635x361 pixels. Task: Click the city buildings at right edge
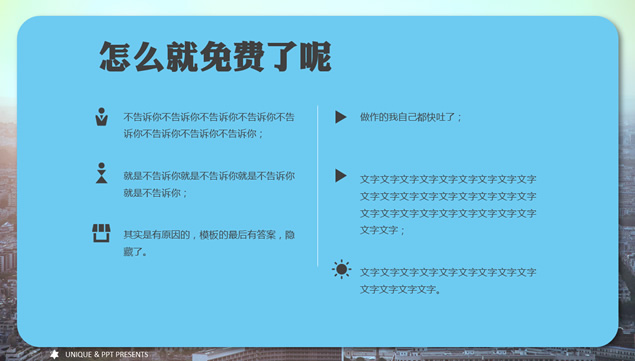[627, 227]
